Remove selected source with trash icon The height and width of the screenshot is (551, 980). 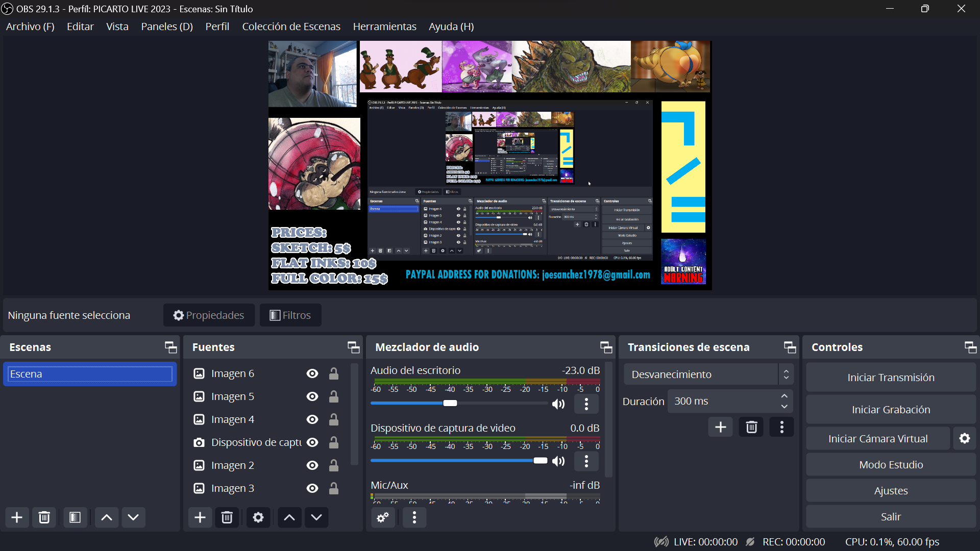[x=227, y=517]
